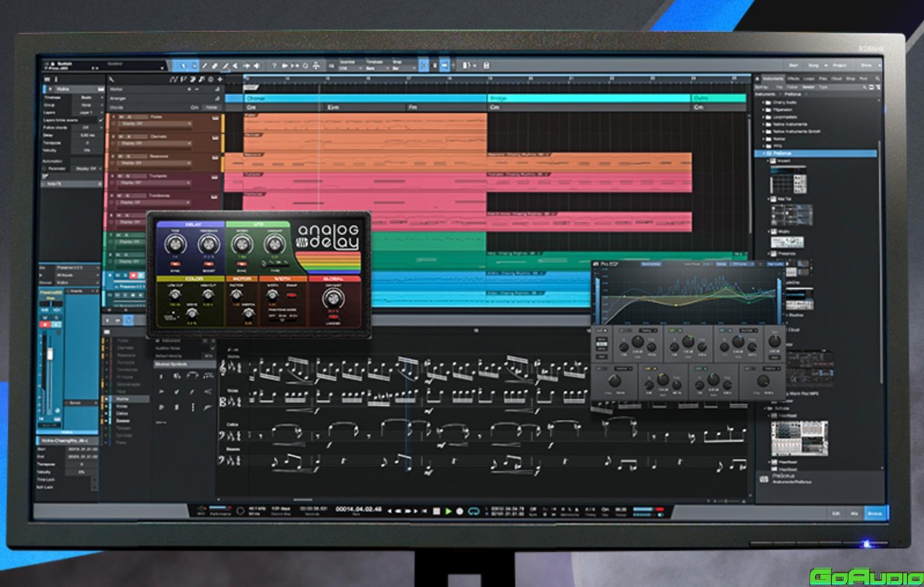Screen dimensions: 924x587
Task: Select the Arrow tool in the toolbar
Action: click(x=183, y=66)
